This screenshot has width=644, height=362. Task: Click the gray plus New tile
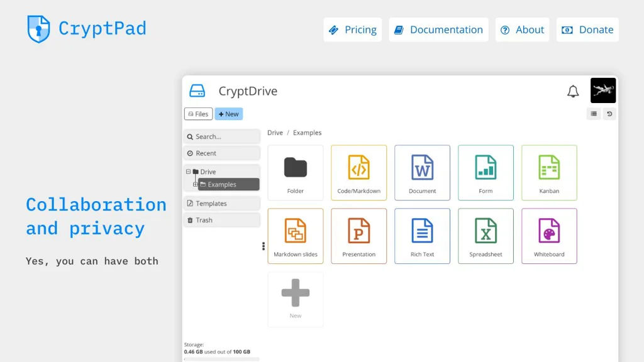(296, 299)
